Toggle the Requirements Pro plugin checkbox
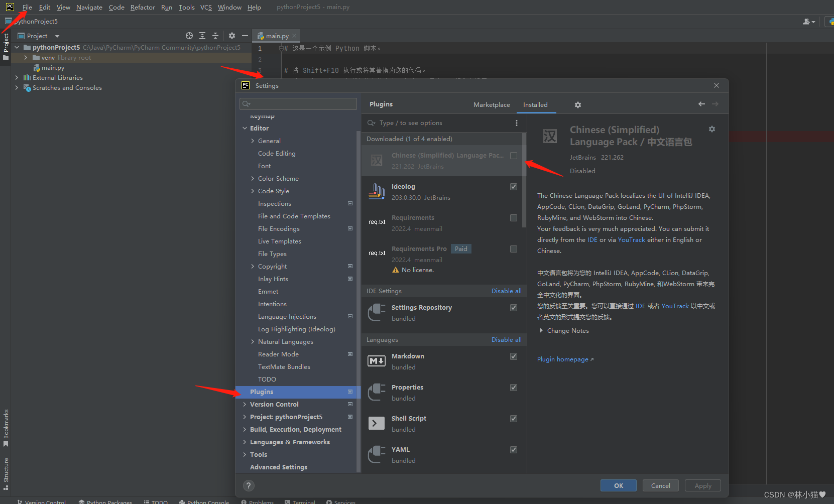834x504 pixels. [x=514, y=249]
